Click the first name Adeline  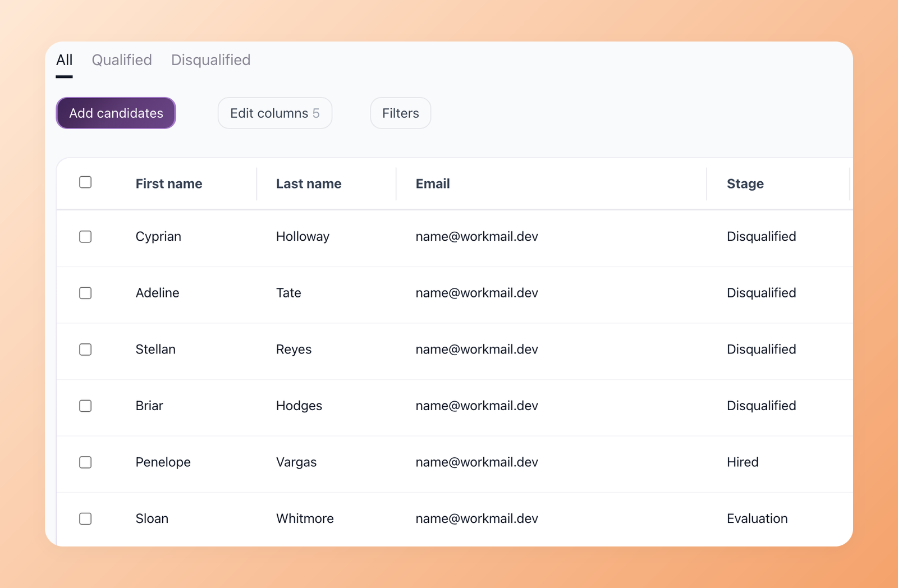158,293
